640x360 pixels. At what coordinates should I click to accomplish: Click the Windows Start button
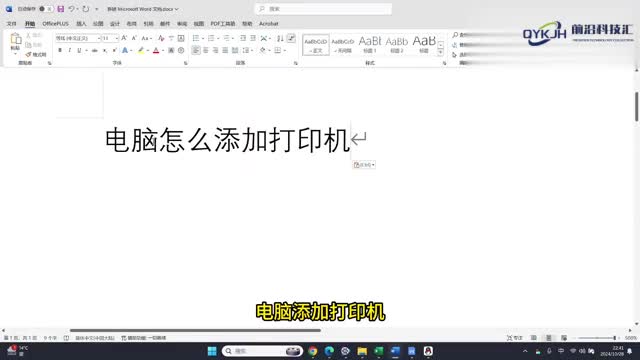pos(212,351)
